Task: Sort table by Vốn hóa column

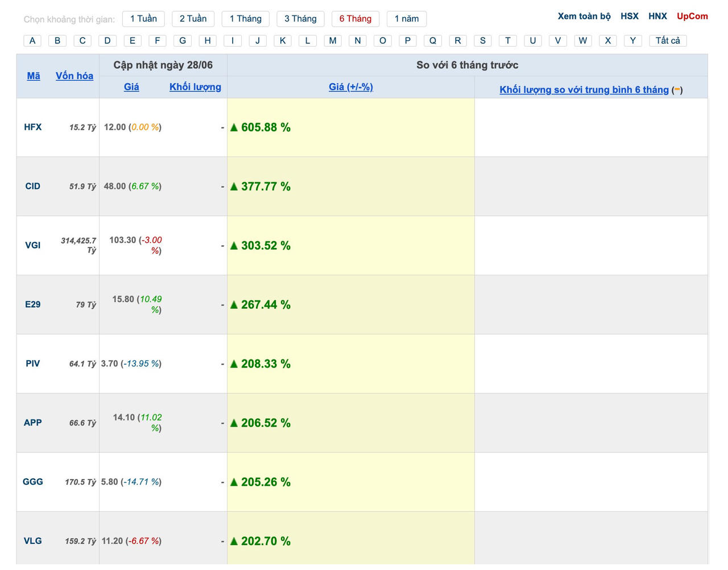Action: [75, 76]
